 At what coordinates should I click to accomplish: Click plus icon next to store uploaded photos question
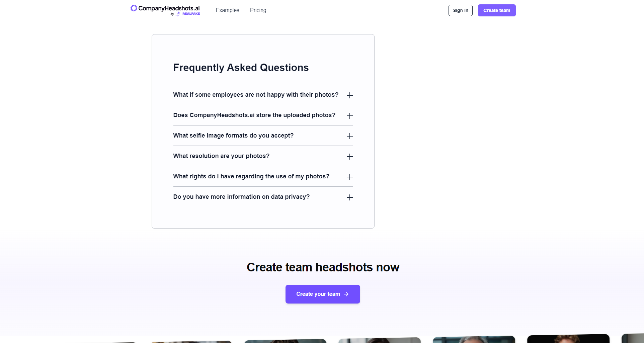349,116
